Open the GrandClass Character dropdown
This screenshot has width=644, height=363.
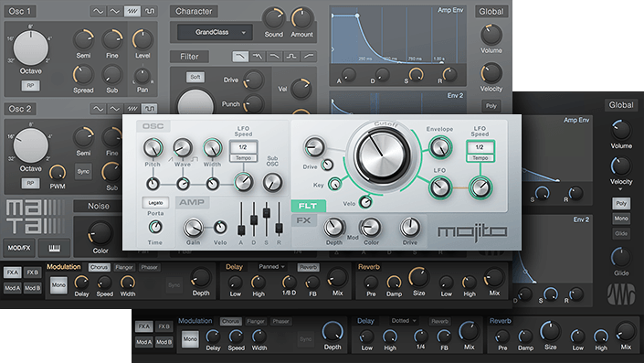[x=215, y=33]
